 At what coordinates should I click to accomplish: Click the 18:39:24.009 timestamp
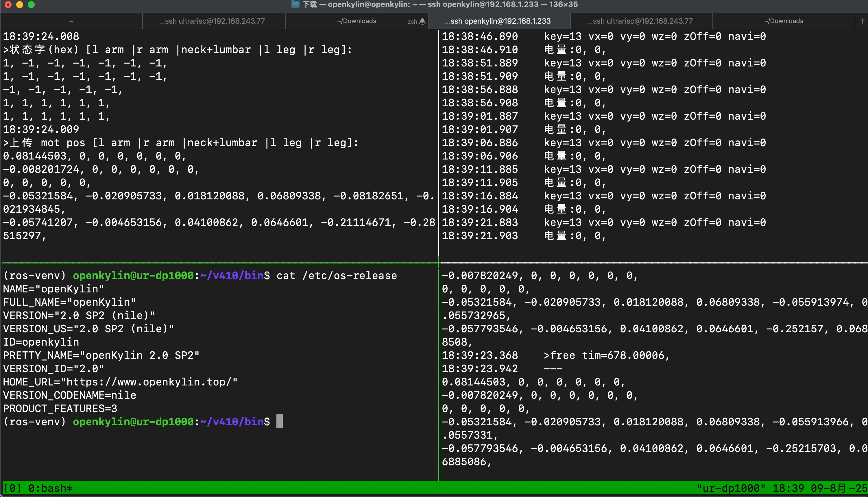[41, 129]
